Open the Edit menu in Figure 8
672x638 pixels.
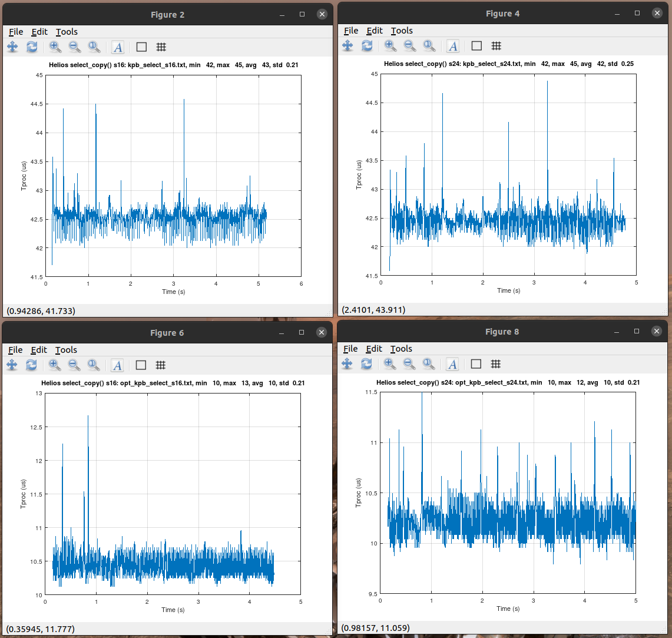[x=374, y=348]
